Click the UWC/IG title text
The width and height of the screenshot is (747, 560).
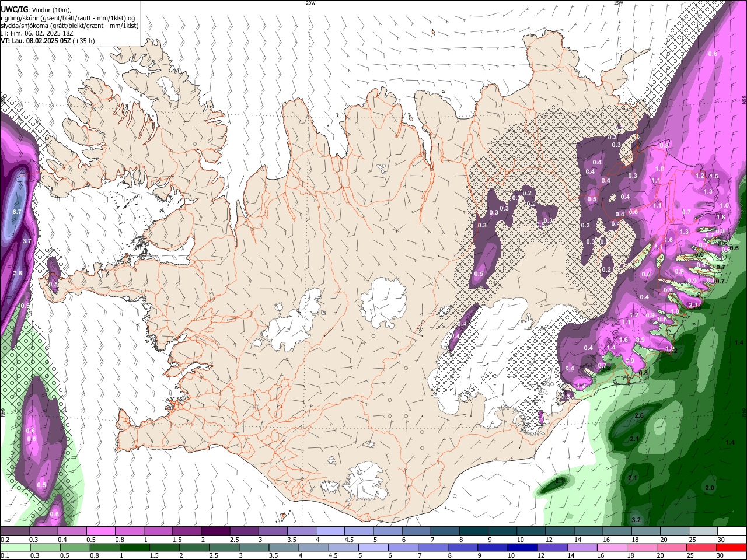[x=13, y=10]
